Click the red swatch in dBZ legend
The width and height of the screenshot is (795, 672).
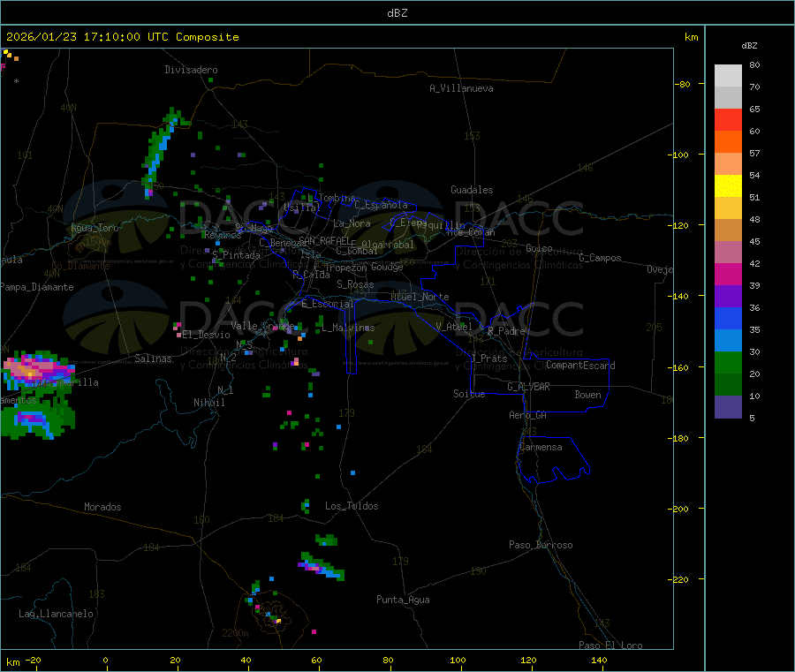pos(728,119)
